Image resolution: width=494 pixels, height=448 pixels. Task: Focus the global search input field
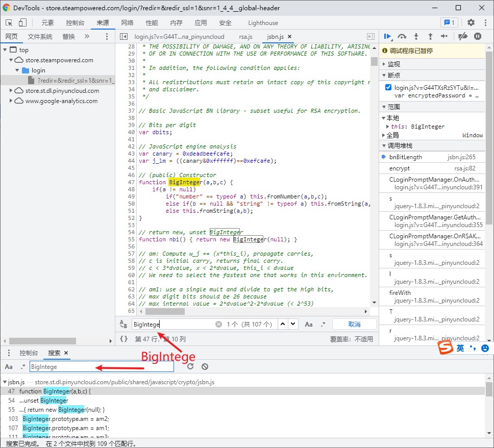pos(102,367)
